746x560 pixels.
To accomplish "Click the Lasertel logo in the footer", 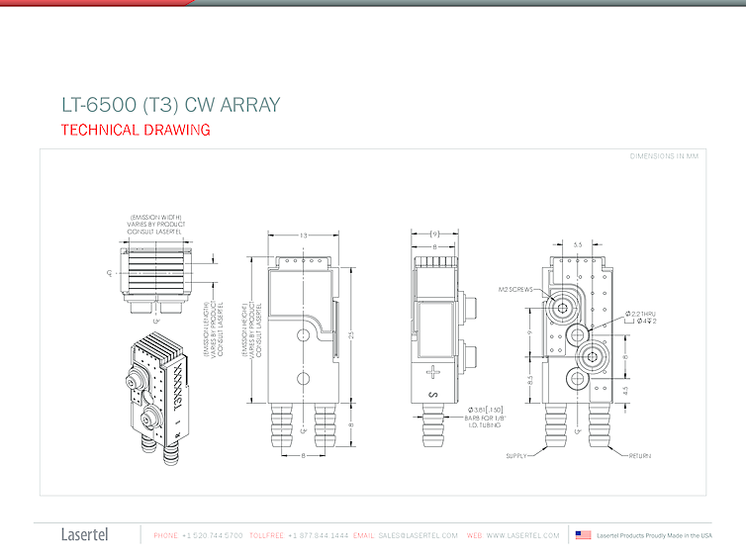I will coord(85,535).
